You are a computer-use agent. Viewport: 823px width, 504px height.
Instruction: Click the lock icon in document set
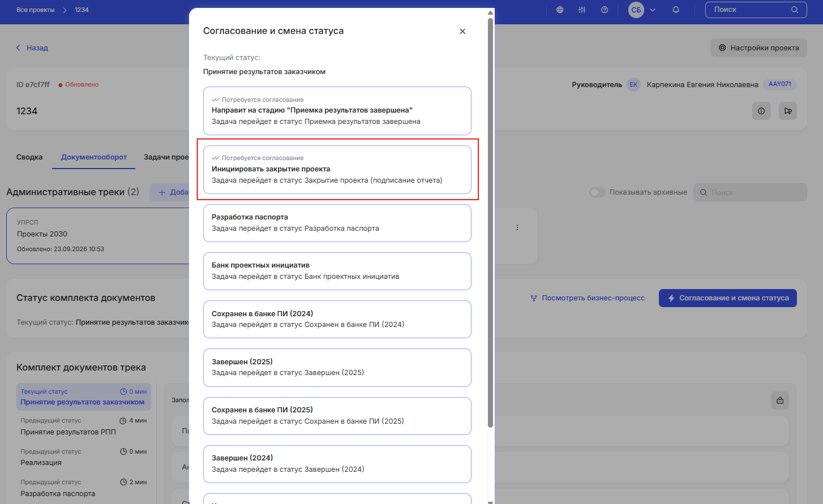780,400
